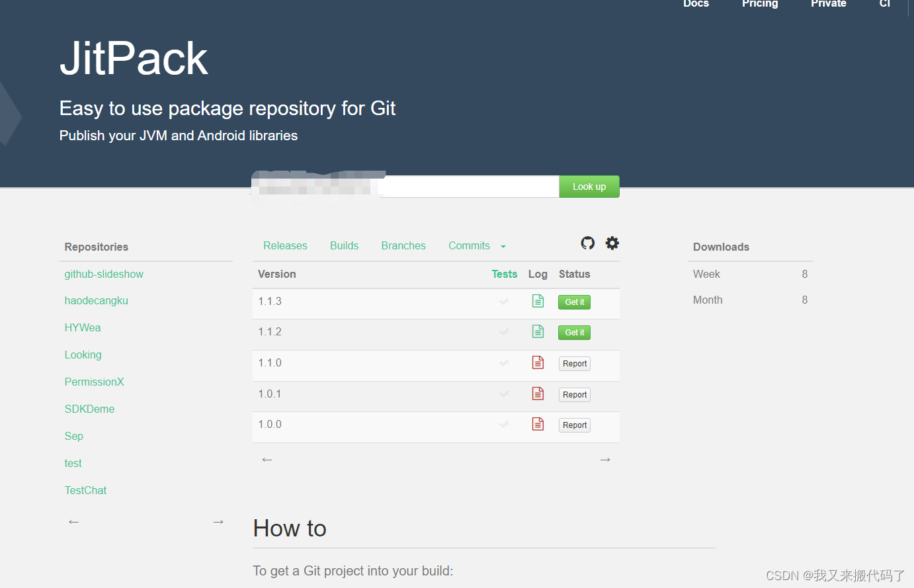This screenshot has height=588, width=914.
Task: Open the failed build log for 1.1.0
Action: [x=538, y=362]
